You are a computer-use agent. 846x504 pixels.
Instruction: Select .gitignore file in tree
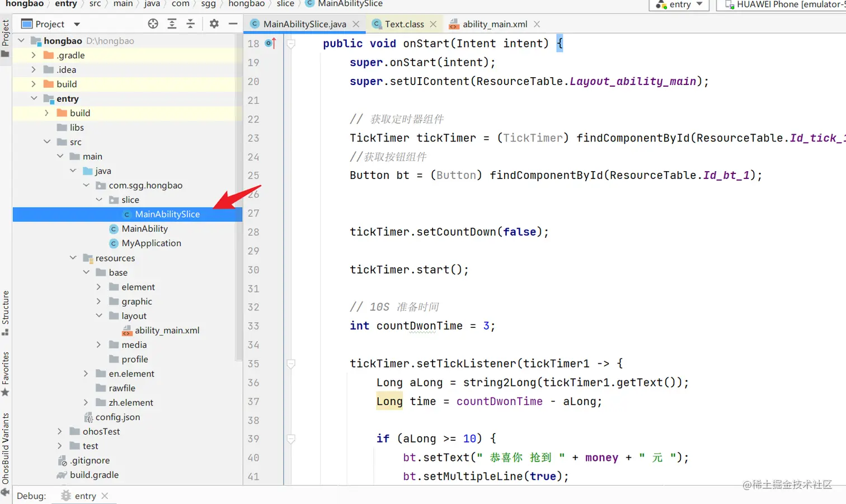pyautogui.click(x=84, y=460)
